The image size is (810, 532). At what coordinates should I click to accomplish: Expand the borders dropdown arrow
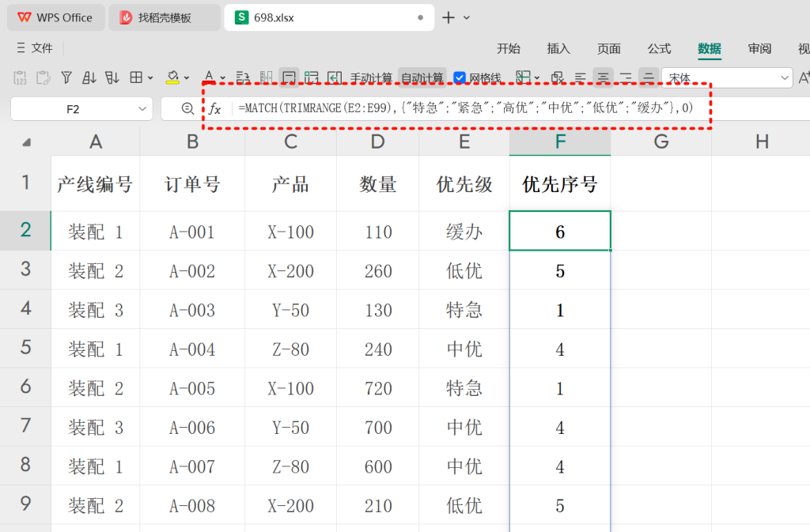[150, 78]
